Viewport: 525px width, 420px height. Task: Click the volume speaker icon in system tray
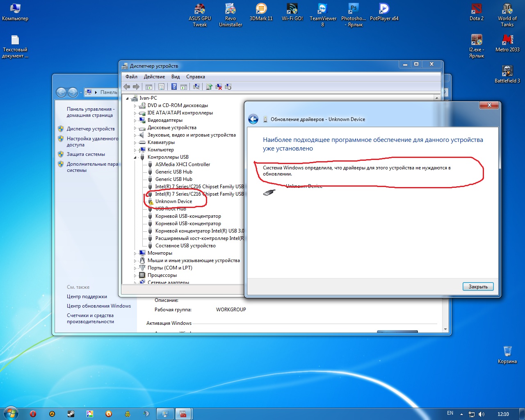(x=482, y=414)
